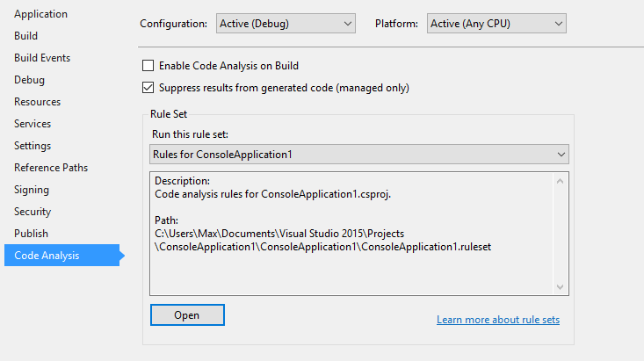644x361 pixels.
Task: Expand the Run this rule set dropdown
Action: (x=359, y=155)
